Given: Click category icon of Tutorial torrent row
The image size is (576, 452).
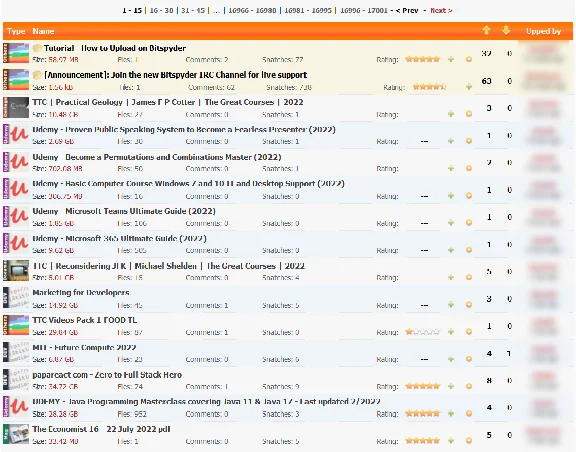Looking at the screenshot, I should tap(16, 53).
